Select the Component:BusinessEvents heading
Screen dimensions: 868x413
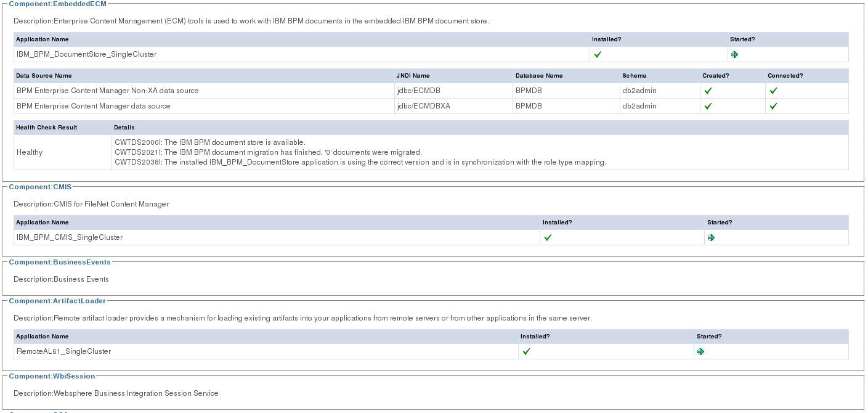(60, 262)
